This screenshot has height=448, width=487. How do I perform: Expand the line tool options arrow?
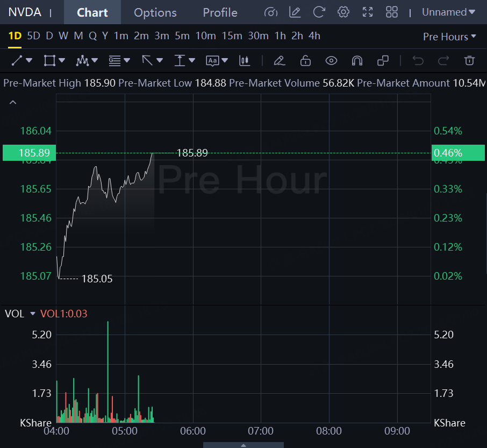(x=29, y=60)
